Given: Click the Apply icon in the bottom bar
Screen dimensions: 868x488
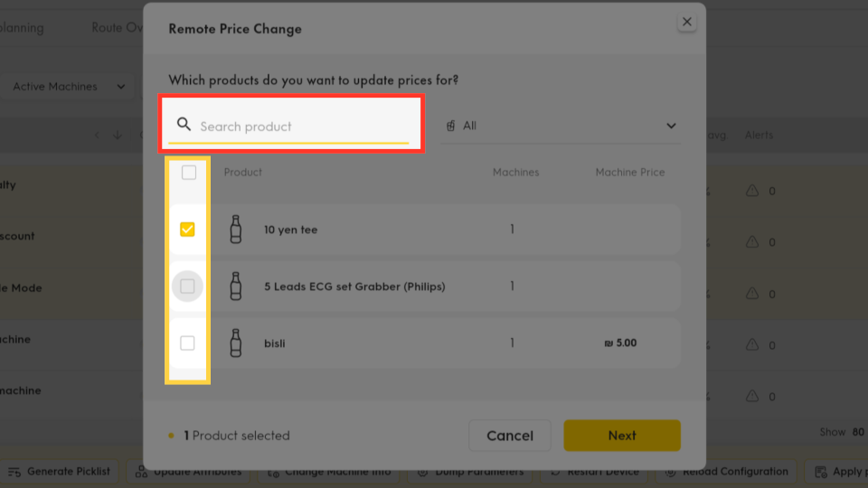Looking at the screenshot, I should coord(821,472).
